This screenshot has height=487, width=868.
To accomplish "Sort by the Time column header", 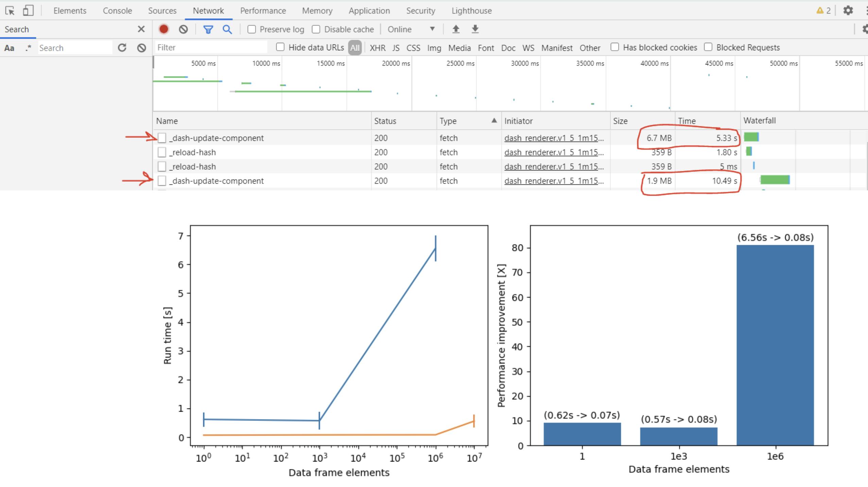I will coord(708,121).
